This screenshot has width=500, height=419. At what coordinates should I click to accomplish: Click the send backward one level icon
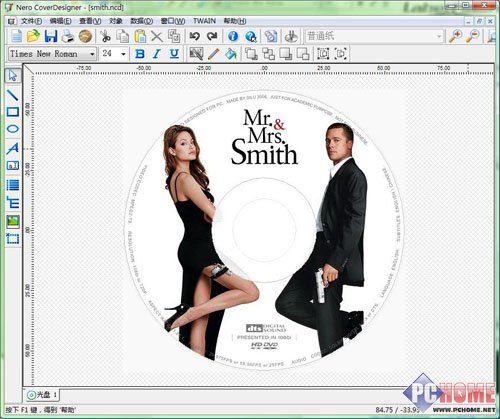303,53
